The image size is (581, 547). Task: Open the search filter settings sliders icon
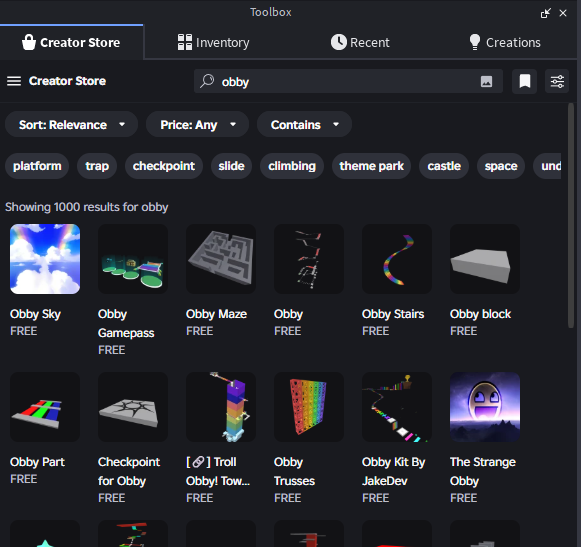(557, 81)
